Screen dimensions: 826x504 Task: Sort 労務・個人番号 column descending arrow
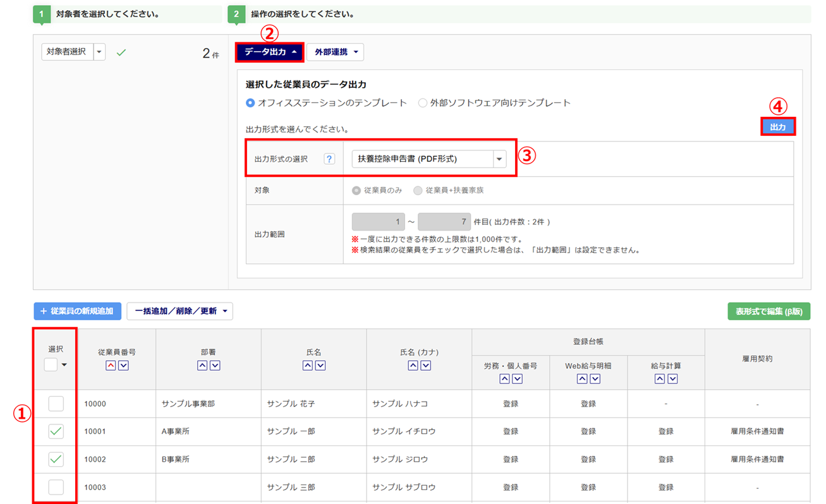(518, 379)
